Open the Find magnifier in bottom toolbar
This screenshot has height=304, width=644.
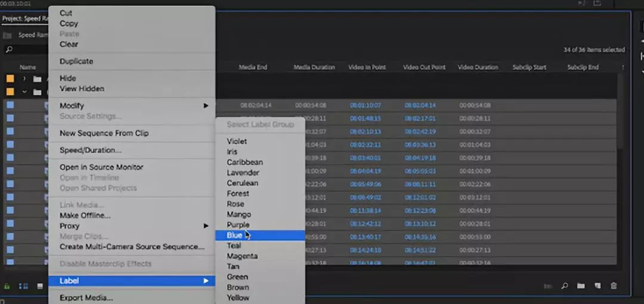564,286
